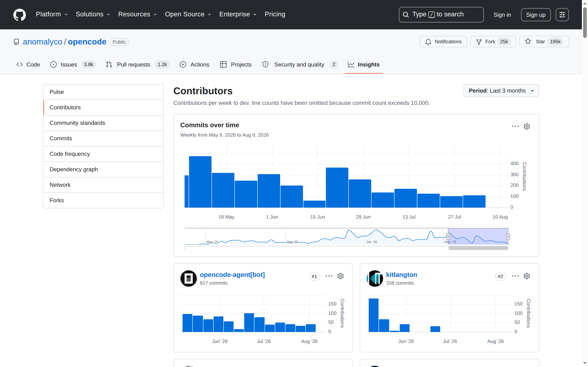Click opencode-agent[bot] avatar image
Viewport: 588px width, 367px height.
coord(189,278)
